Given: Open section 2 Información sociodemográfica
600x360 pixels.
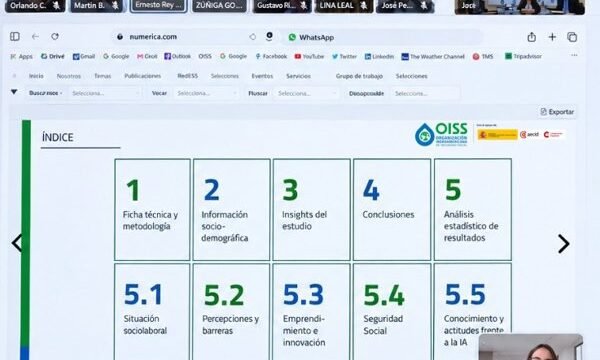Looking at the screenshot, I should [x=232, y=210].
